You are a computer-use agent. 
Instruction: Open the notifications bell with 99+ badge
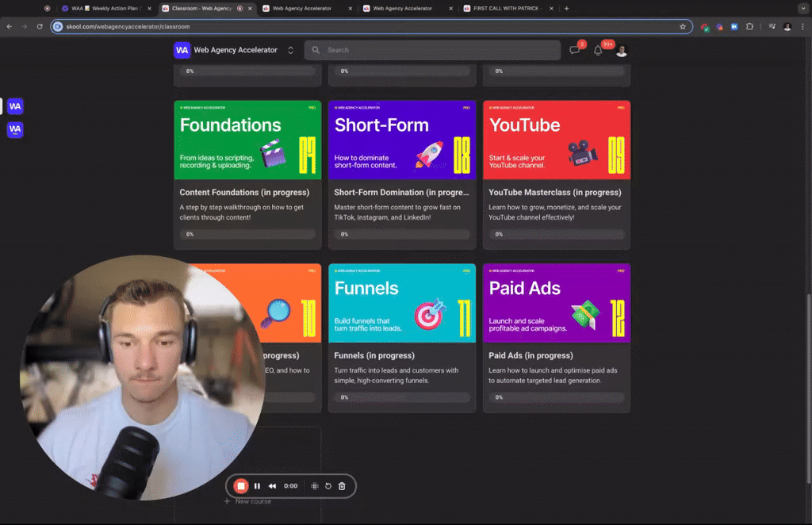[x=597, y=50]
